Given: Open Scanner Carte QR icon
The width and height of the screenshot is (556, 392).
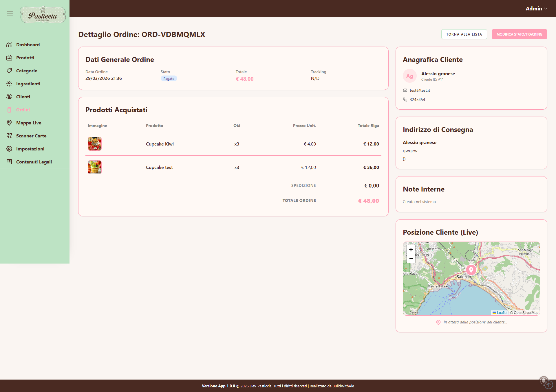Looking at the screenshot, I should coord(9,136).
